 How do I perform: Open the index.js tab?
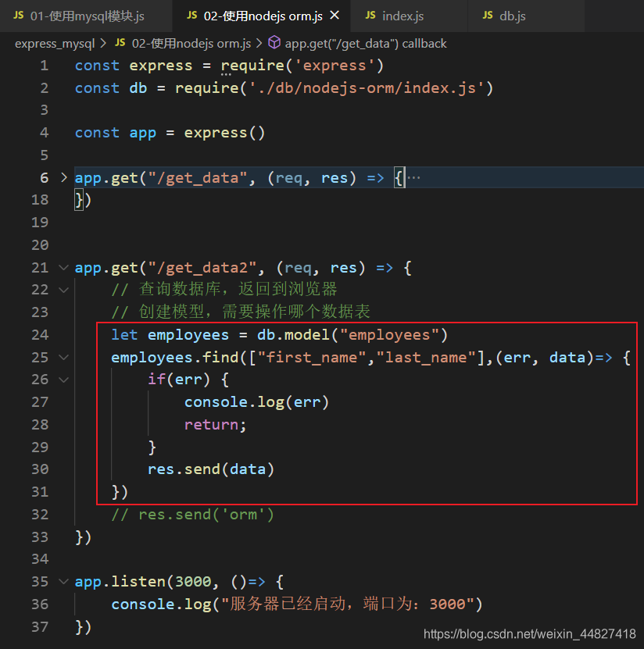click(x=409, y=16)
